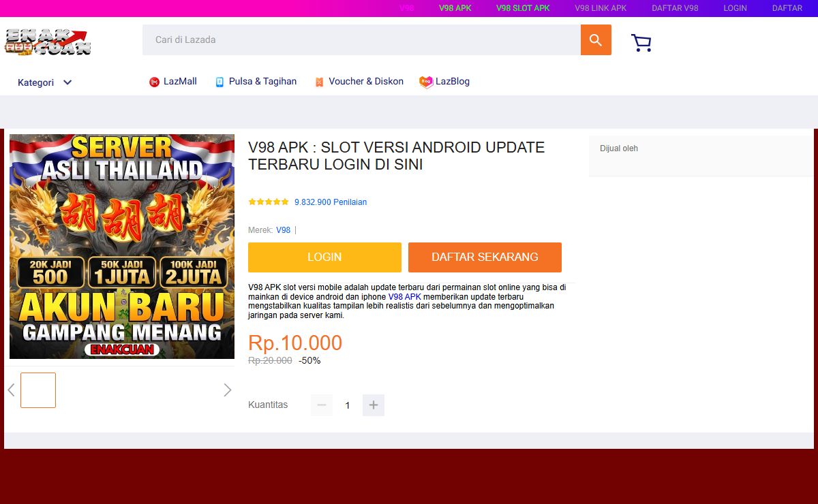Decrease quantity with minus button
The height and width of the screenshot is (504, 818).
click(x=322, y=405)
